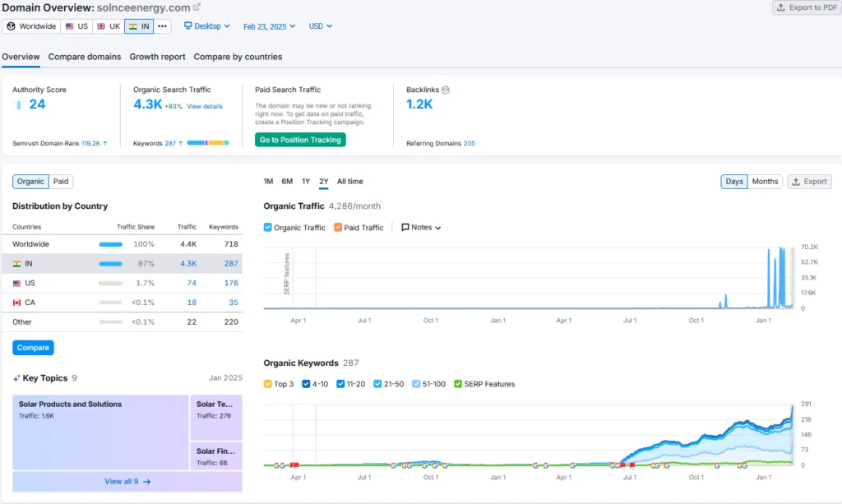Click the Key Topics sparkle icon
Screen dimensions: 842x504
[x=16, y=378]
